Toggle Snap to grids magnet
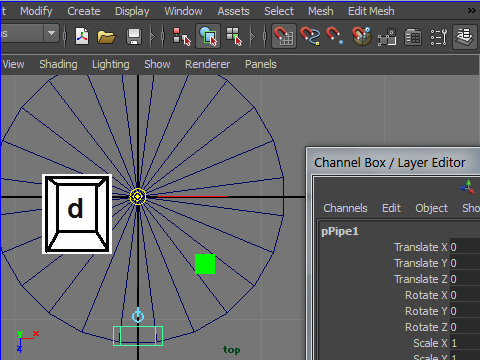480x360 pixels. point(284,36)
